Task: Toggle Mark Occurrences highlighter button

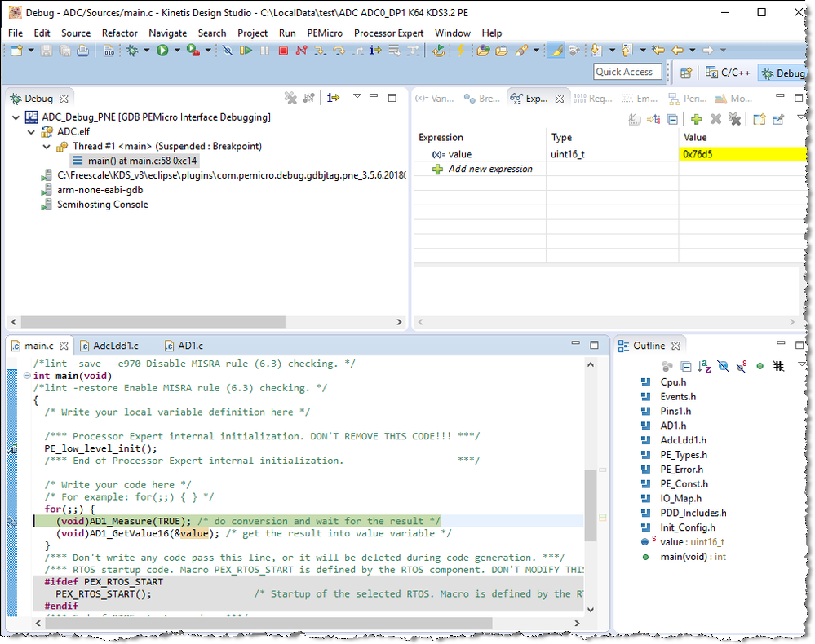Action: pos(556,51)
